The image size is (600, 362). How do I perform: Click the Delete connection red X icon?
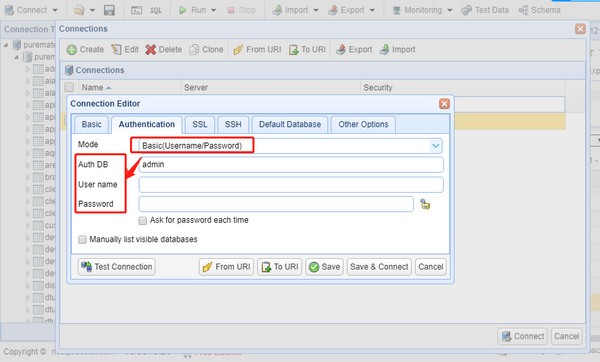151,50
